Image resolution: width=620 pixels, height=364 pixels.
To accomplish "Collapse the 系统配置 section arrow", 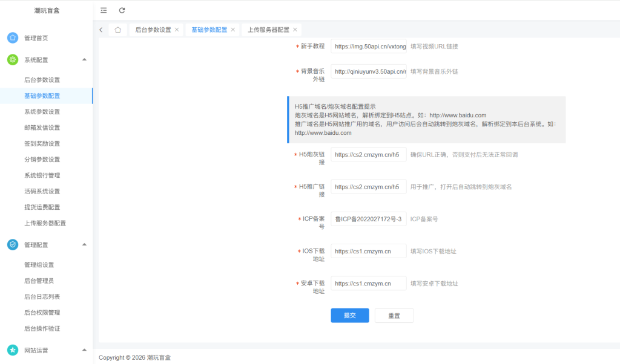I will click(x=84, y=59).
